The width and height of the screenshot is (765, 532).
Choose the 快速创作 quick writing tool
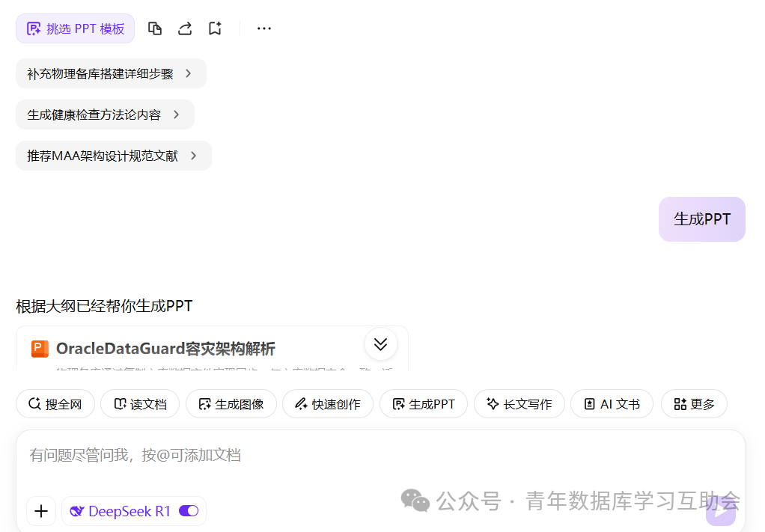328,404
